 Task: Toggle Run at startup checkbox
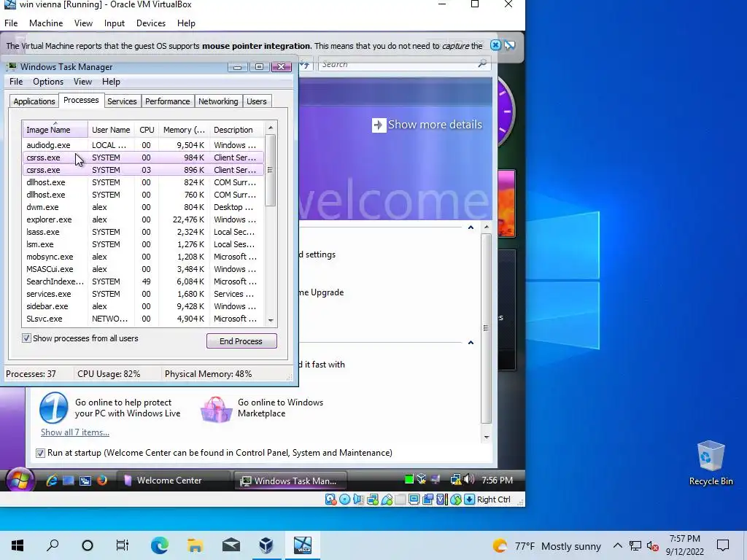(x=41, y=453)
